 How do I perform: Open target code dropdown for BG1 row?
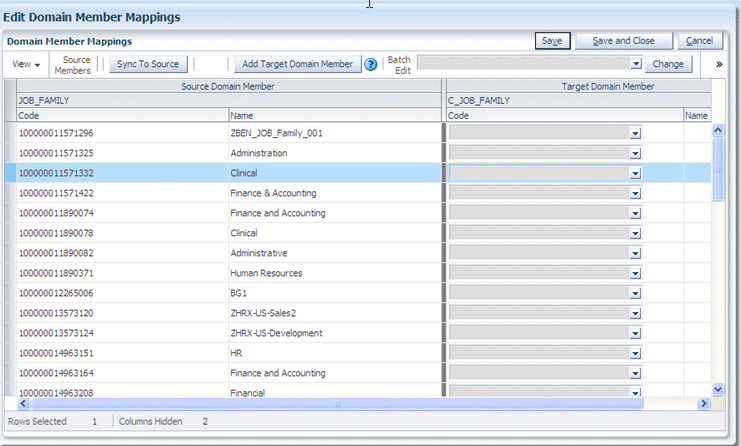pos(635,293)
